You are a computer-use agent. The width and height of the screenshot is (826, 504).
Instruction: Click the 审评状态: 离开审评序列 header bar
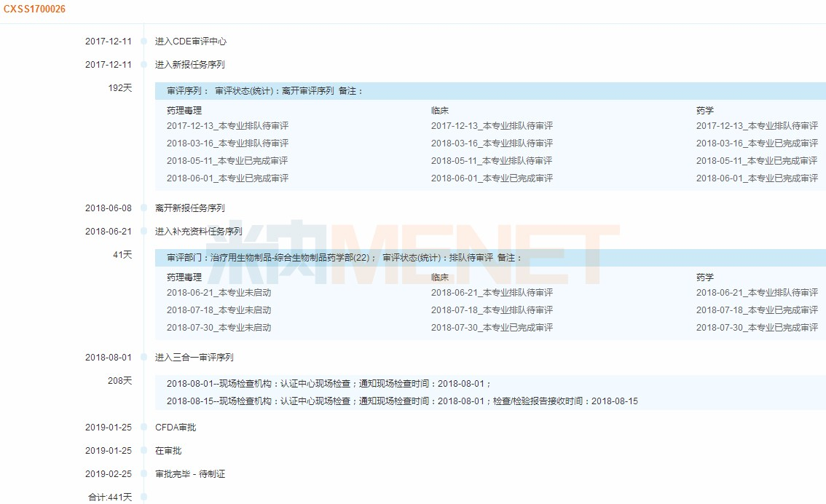pyautogui.click(x=489, y=91)
